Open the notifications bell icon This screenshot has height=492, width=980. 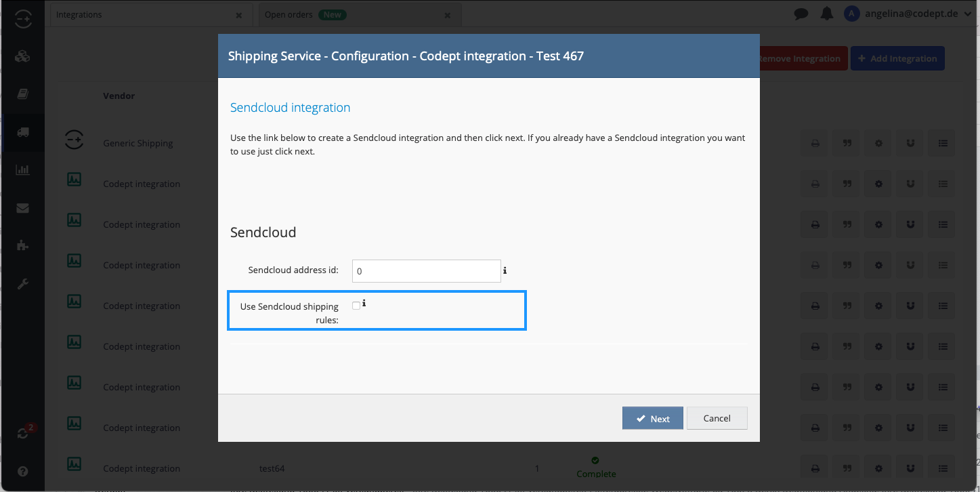826,14
